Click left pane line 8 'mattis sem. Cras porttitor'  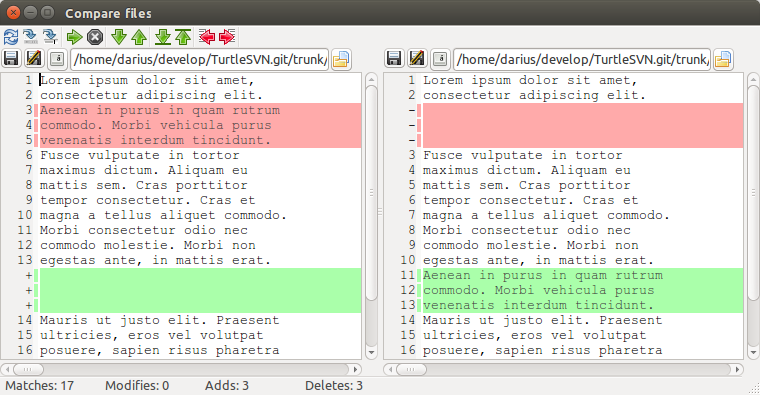pyautogui.click(x=143, y=185)
